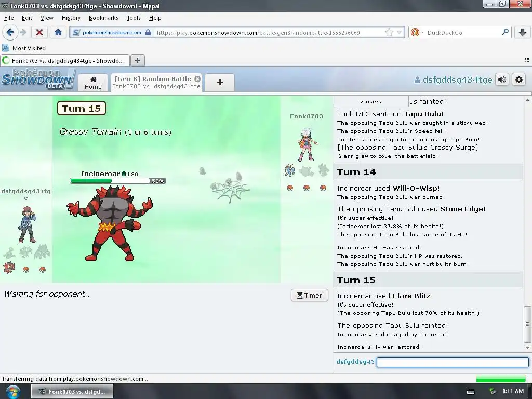
Task: Go back with the browser back arrow
Action: 10,32
